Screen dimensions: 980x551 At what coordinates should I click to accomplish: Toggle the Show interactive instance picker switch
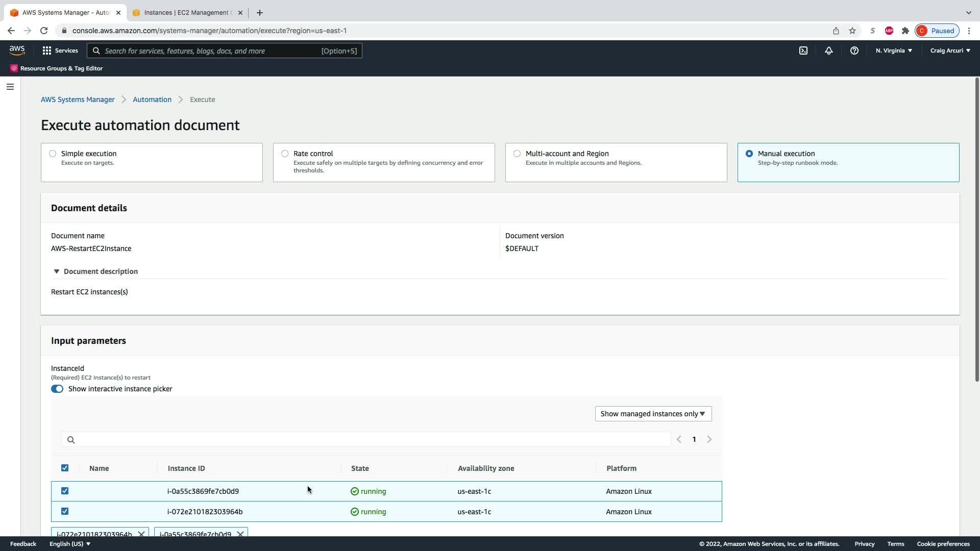click(x=57, y=389)
